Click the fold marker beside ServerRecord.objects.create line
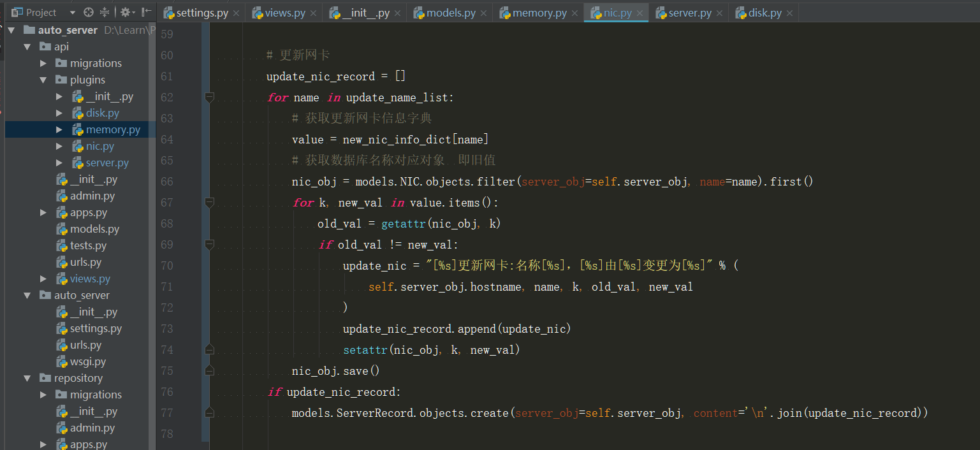Image resolution: width=980 pixels, height=450 pixels. click(209, 412)
